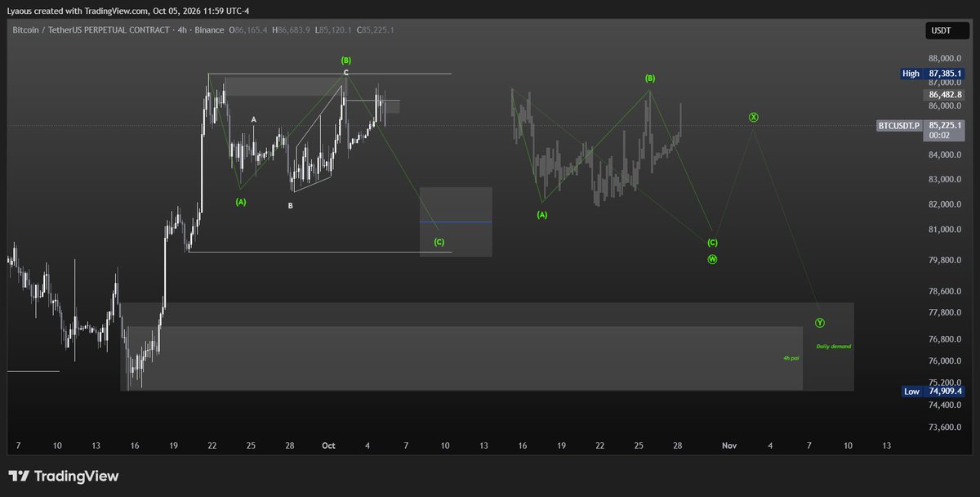Click the 88,000.0 price axis level
Viewport: 980px width, 497px height.
[x=945, y=59]
